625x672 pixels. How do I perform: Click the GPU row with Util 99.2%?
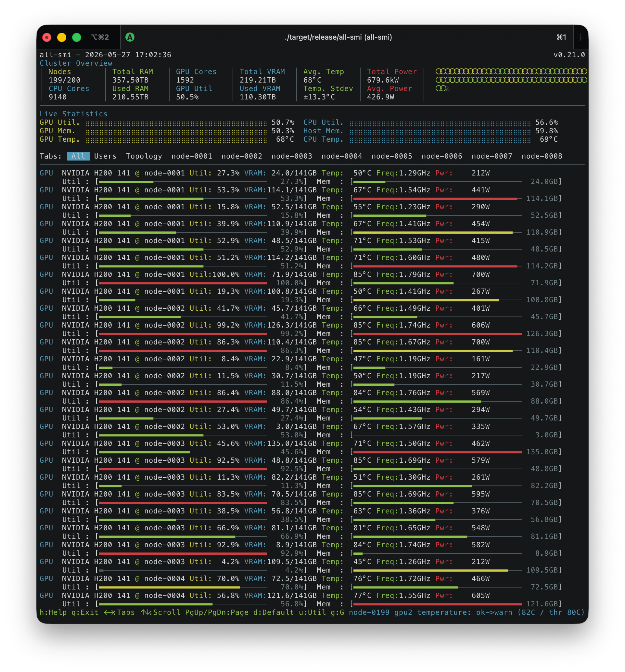[x=265, y=325]
